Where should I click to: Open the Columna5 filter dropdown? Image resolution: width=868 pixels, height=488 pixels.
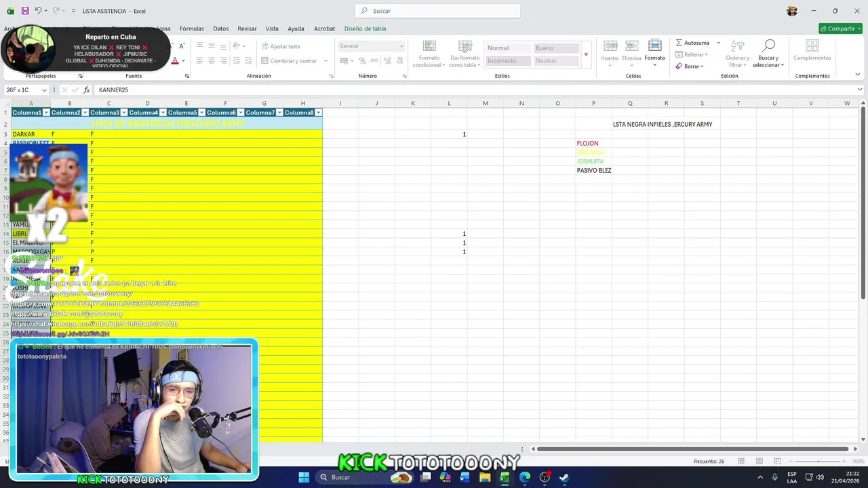pos(201,113)
